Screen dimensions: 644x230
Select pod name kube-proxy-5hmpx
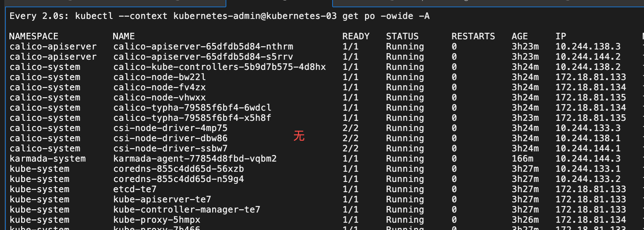coord(156,219)
